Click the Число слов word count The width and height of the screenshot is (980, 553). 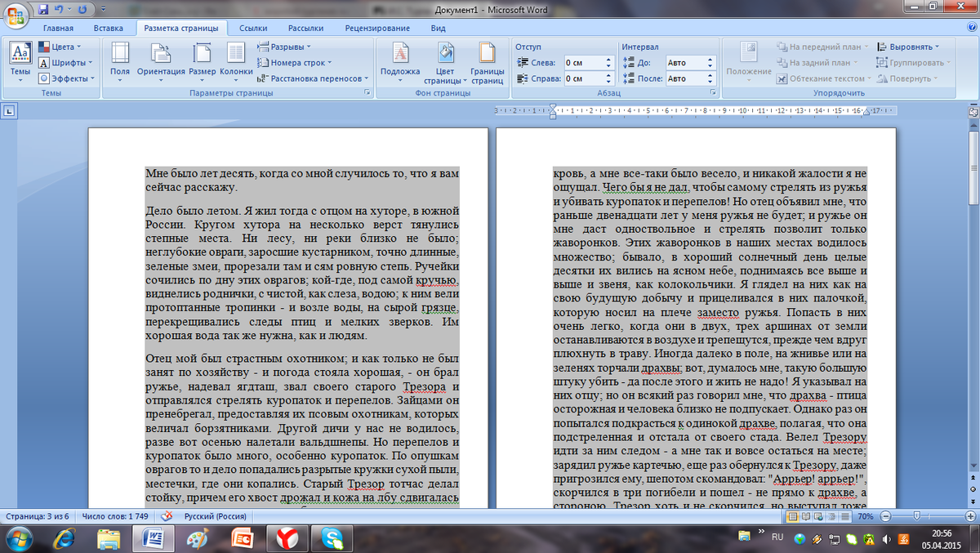pyautogui.click(x=116, y=516)
